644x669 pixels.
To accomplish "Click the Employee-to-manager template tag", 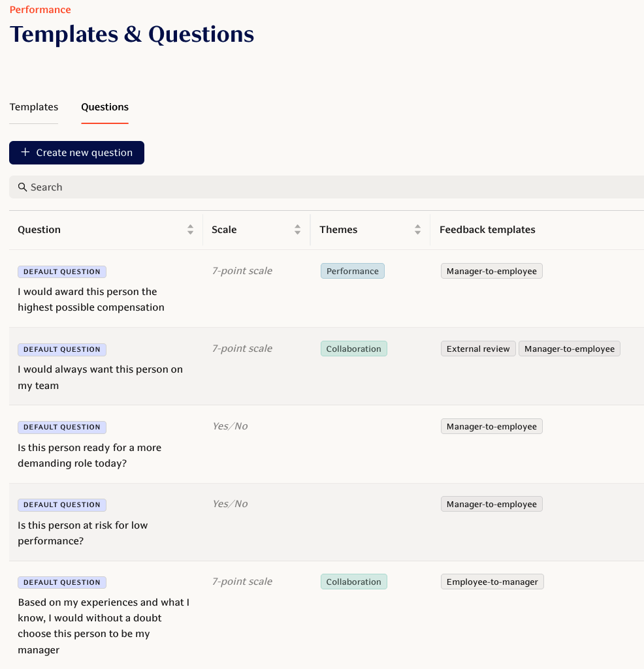I will tap(492, 582).
